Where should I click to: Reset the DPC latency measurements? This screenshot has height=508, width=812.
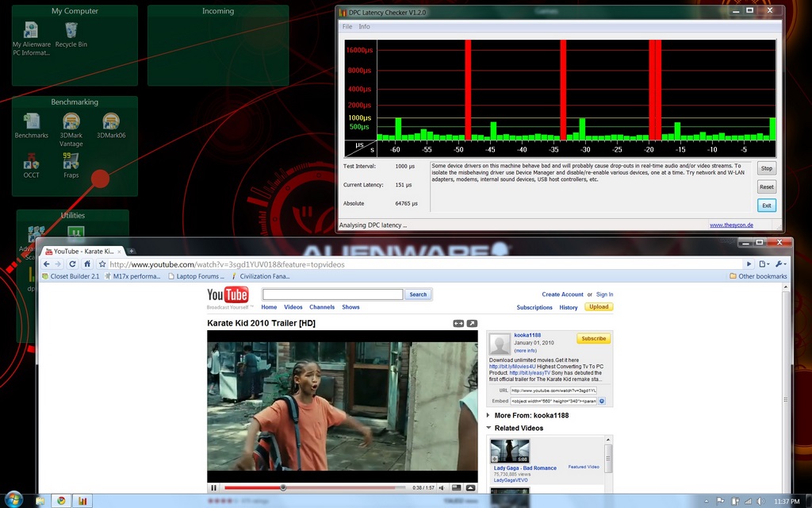pyautogui.click(x=767, y=187)
